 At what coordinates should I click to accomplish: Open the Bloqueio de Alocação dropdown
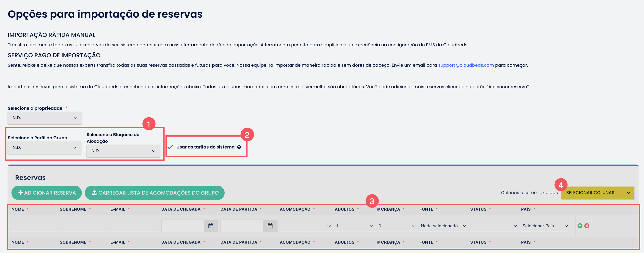click(x=123, y=151)
